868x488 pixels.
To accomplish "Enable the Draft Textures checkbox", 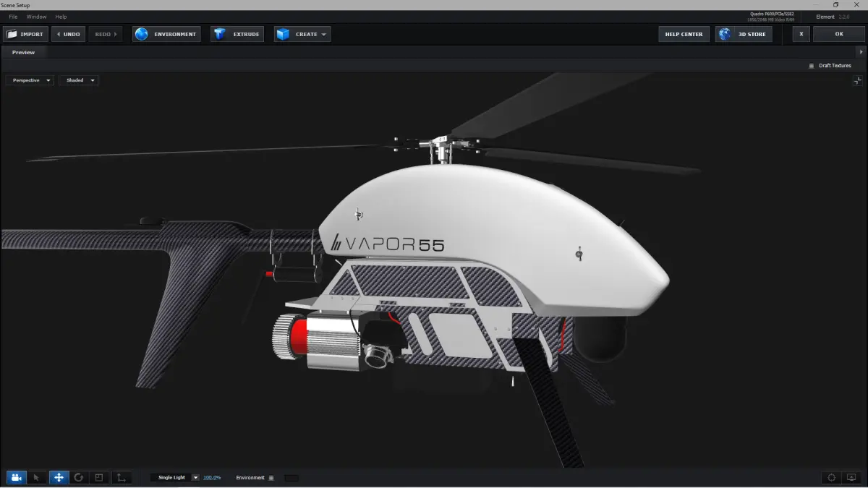I will (812, 66).
